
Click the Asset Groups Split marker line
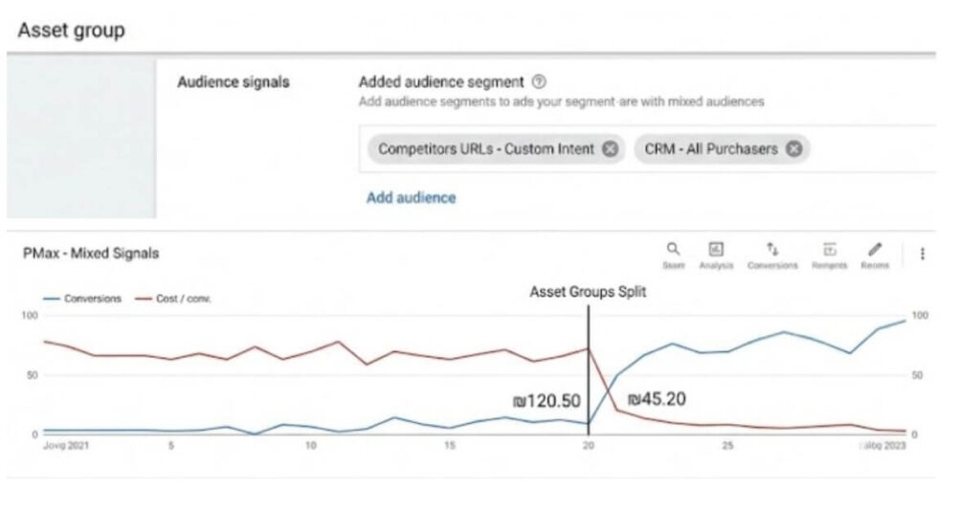pos(588,364)
